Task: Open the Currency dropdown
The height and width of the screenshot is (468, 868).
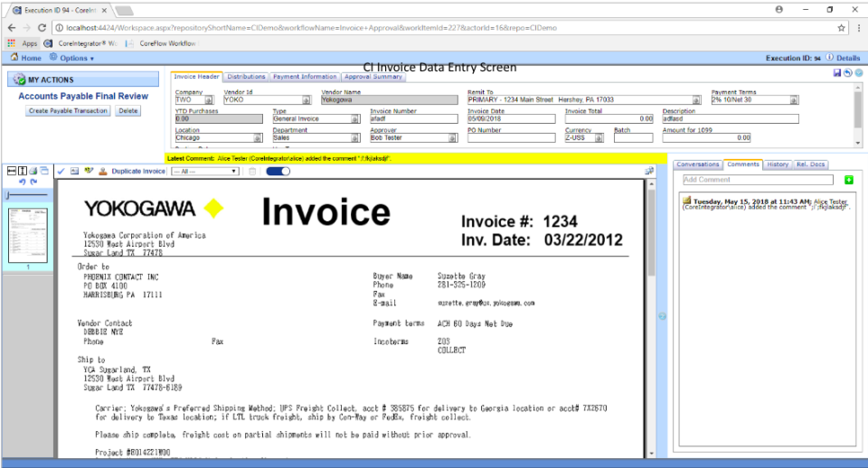Action: tap(599, 137)
